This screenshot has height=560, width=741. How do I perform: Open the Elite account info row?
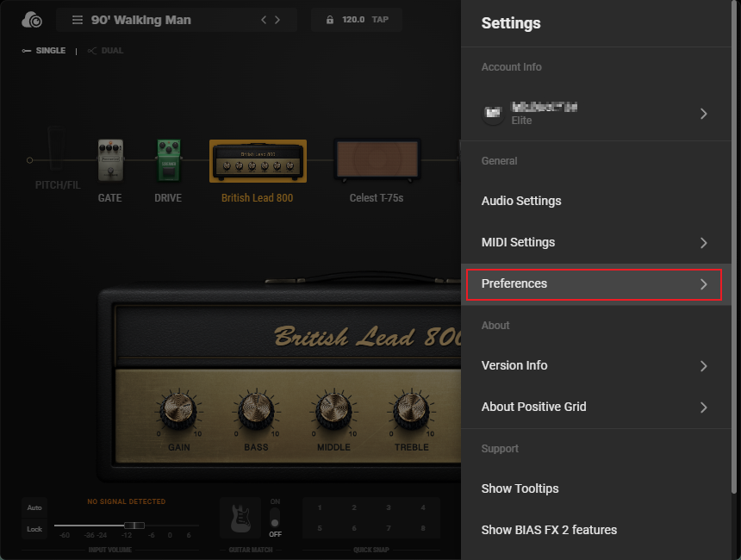596,114
